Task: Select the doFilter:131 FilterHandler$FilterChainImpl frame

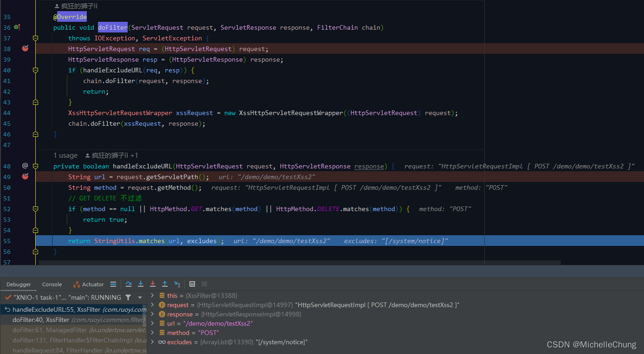Action: 73,340
